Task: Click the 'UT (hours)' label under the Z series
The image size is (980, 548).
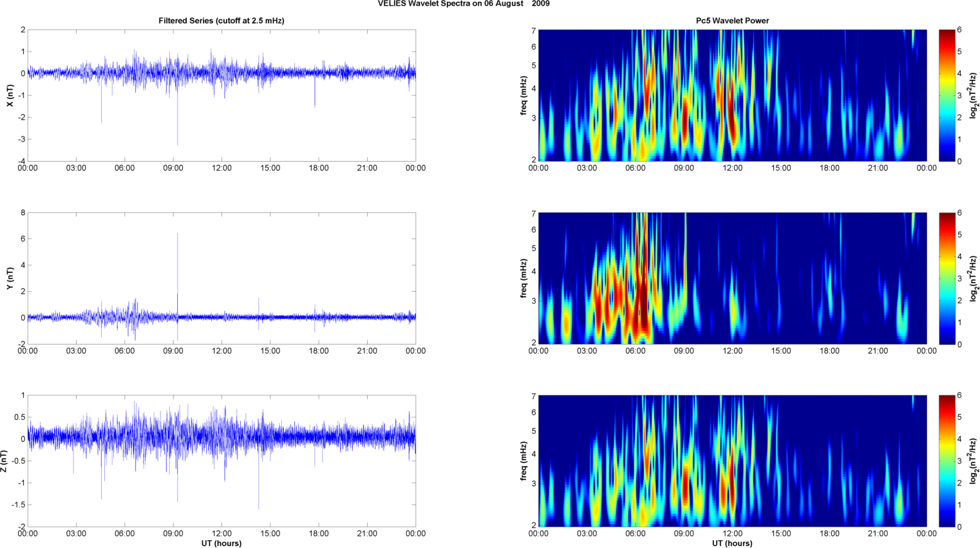Action: pyautogui.click(x=221, y=543)
